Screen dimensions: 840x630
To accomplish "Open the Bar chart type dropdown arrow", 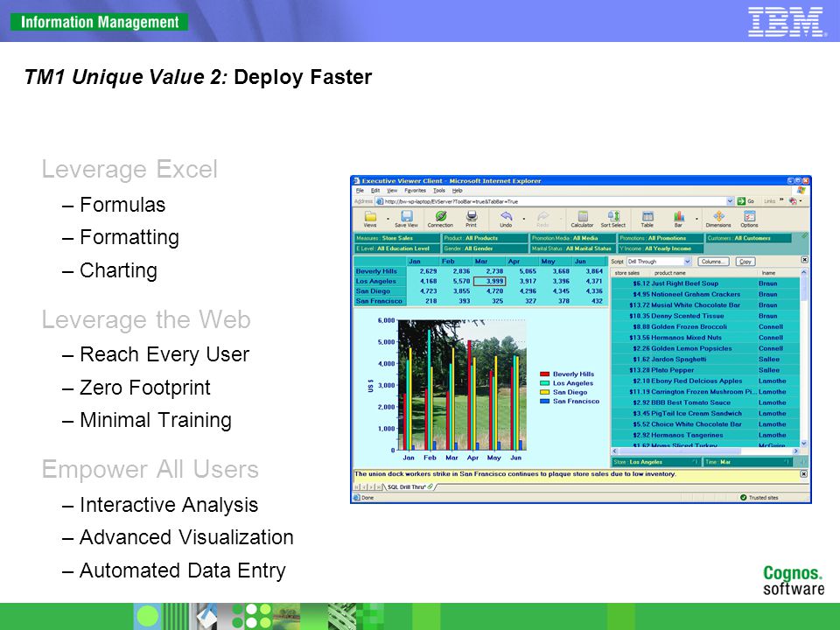I will click(696, 219).
